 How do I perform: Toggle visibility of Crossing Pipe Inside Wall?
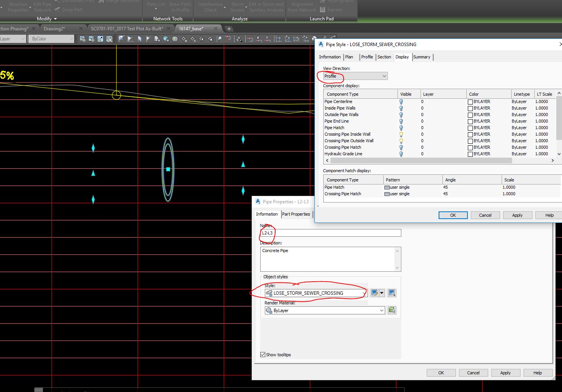[x=401, y=134]
